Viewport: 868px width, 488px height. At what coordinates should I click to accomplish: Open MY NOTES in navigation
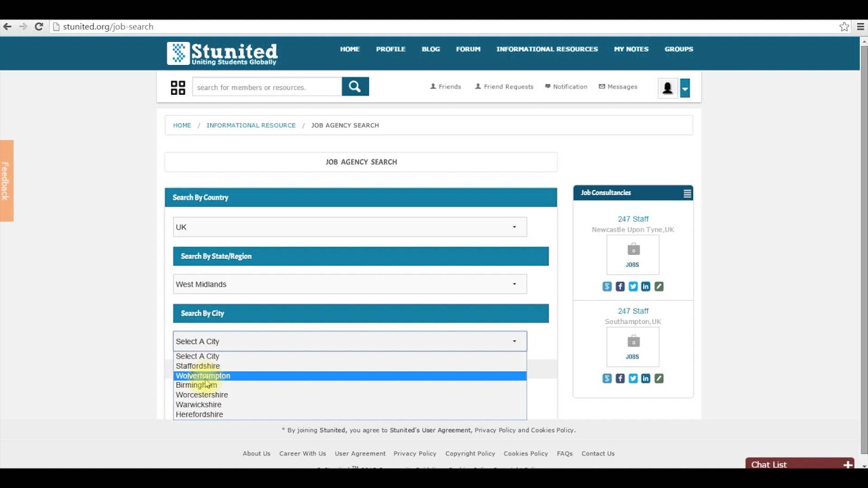[x=631, y=49]
